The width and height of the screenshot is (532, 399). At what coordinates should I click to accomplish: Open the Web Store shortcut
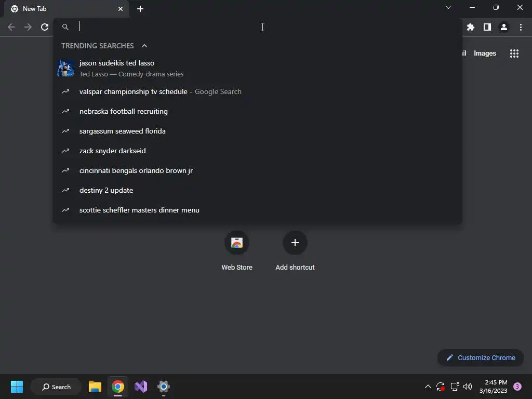point(237,251)
